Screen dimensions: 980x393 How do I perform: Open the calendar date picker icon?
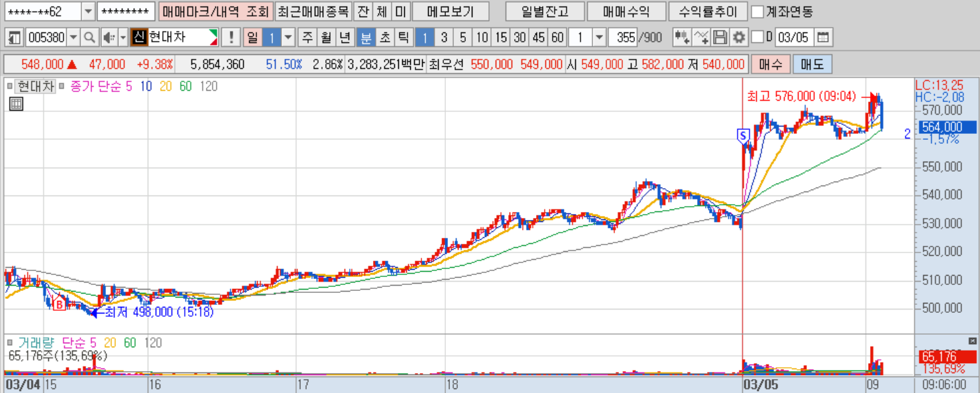coord(822,37)
